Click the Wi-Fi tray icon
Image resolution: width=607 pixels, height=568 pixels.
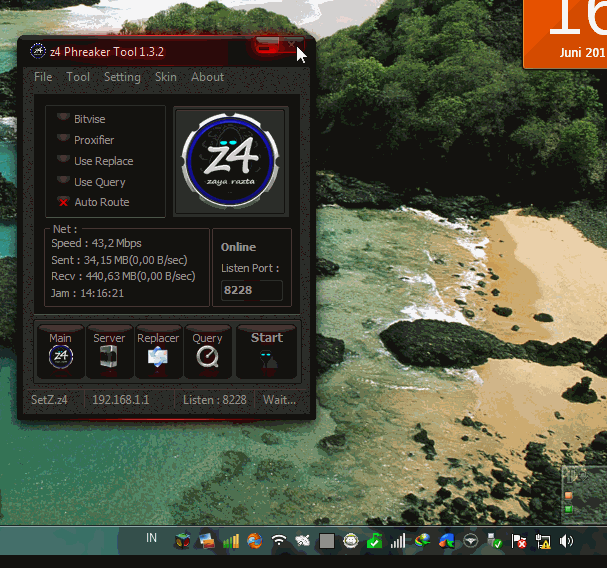tap(279, 541)
